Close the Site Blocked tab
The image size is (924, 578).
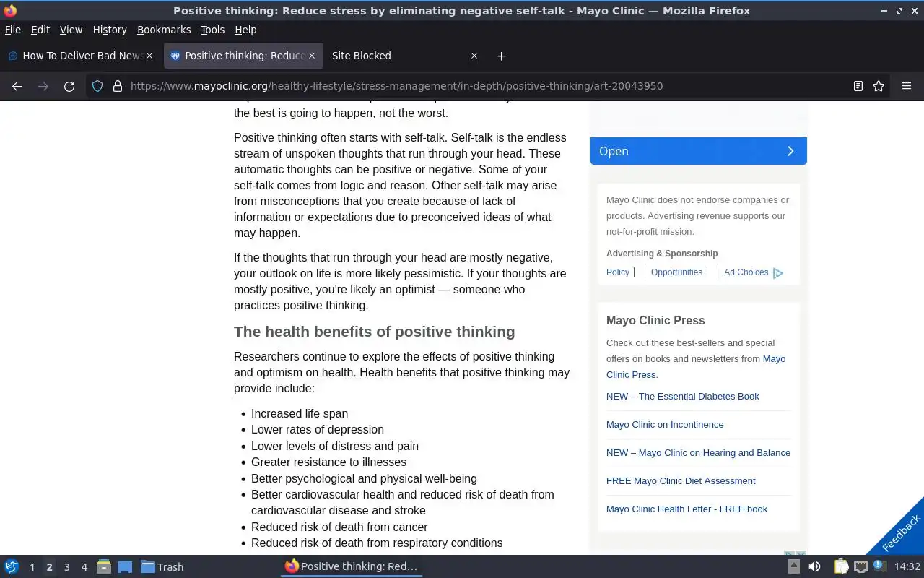point(474,56)
